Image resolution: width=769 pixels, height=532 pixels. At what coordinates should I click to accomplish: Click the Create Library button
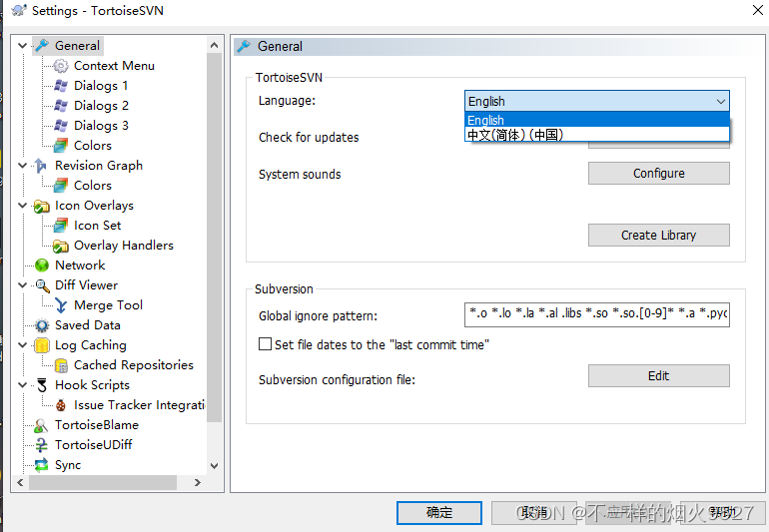pos(659,236)
